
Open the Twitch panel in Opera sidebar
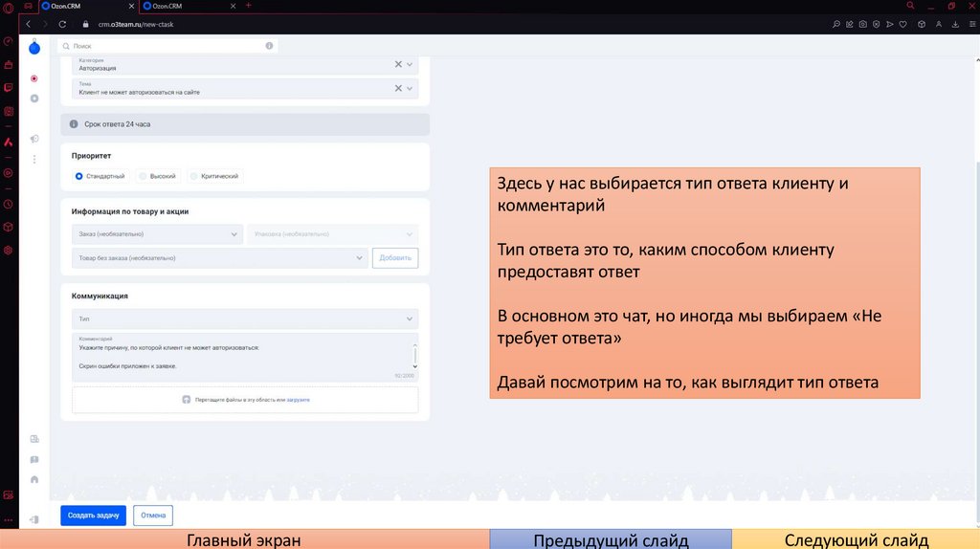[x=8, y=87]
